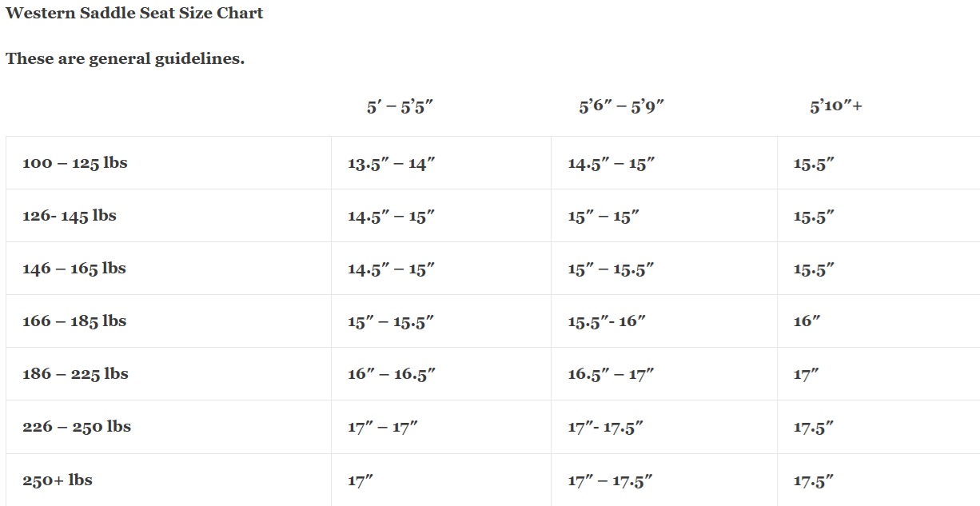
Task: Click the "These are general guidelines." text
Action: click(125, 59)
